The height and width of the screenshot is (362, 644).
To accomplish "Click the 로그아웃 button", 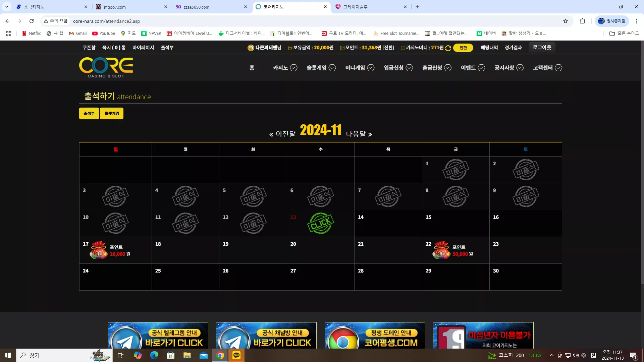I will pos(542,48).
